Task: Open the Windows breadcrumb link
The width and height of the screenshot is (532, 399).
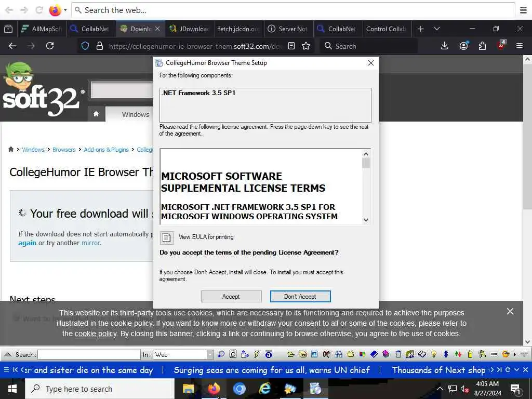Action: (33, 150)
